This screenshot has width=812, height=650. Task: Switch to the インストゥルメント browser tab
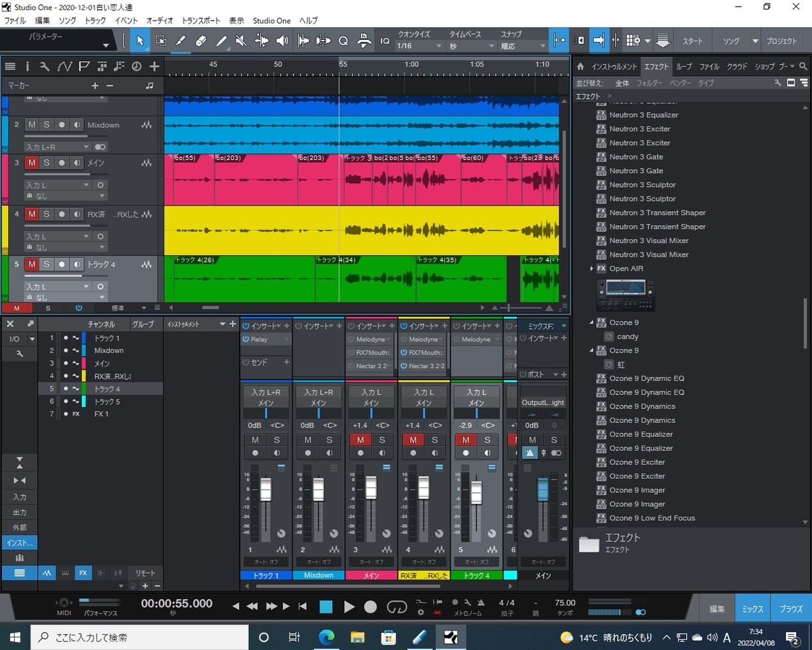(614, 67)
